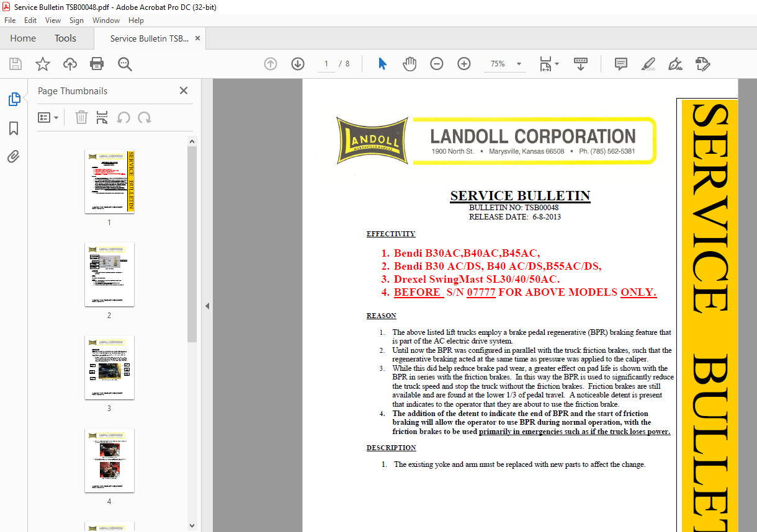The width and height of the screenshot is (757, 532).
Task: Zoom in with the plus icon
Action: (464, 64)
